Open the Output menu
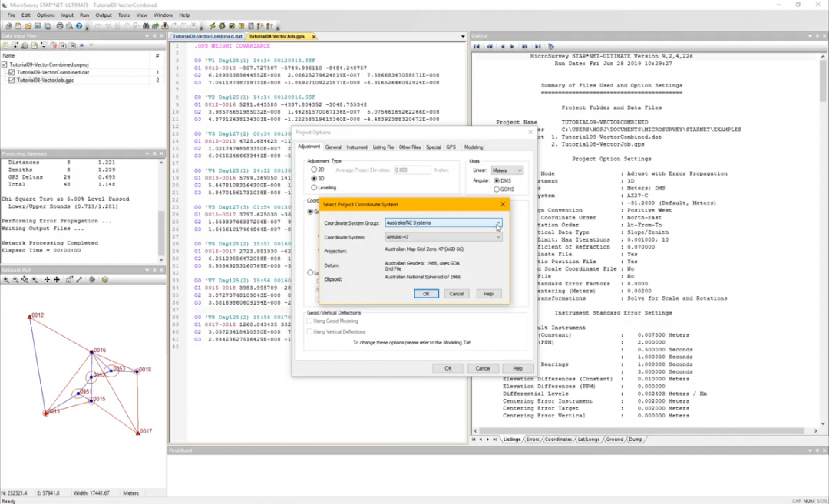 point(104,15)
